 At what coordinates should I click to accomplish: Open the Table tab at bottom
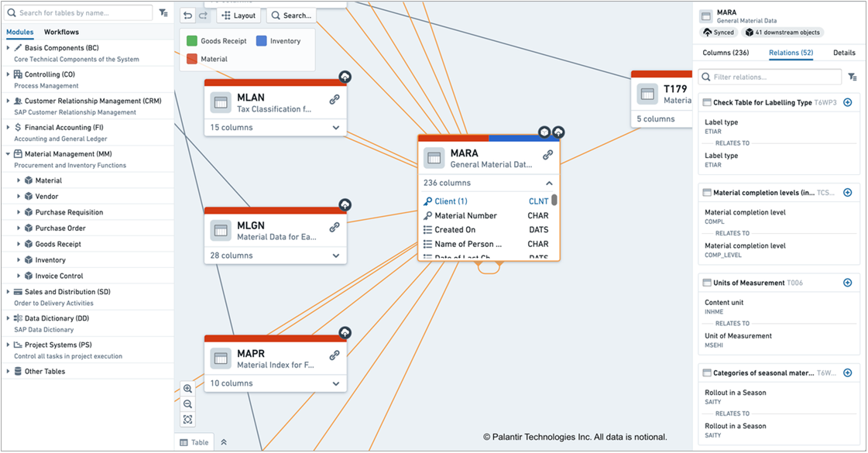tap(194, 442)
